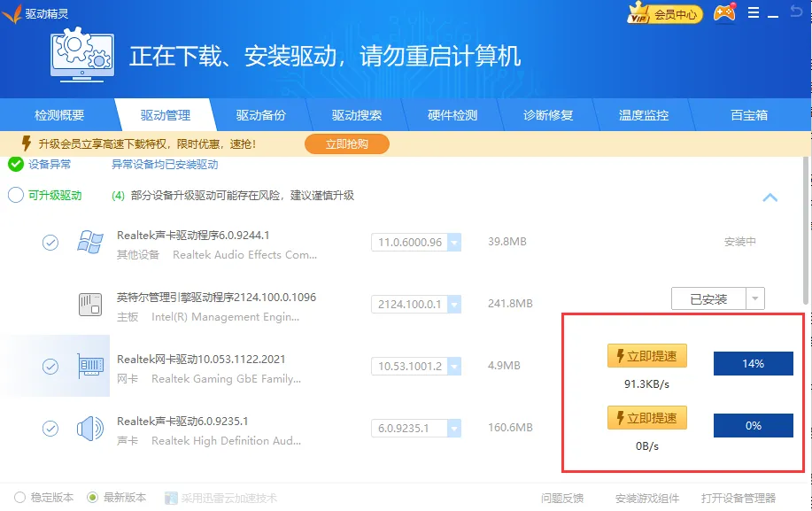Open the VIP 会员中心 crown icon
Image resolution: width=812 pixels, height=511 pixels.
pos(638,13)
